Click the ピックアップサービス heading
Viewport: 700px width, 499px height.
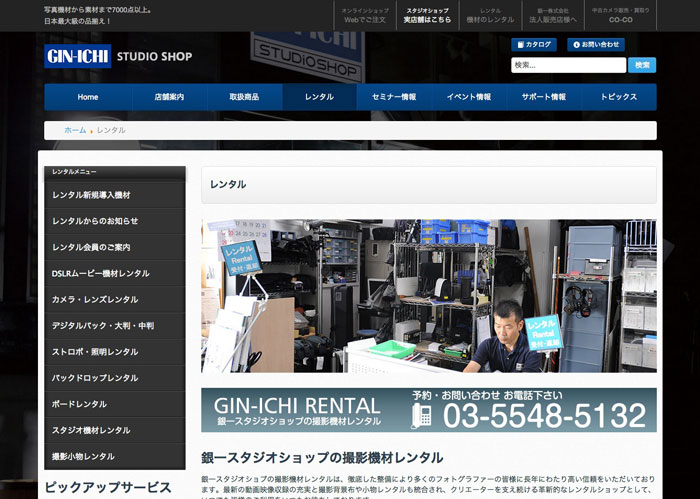pos(108,487)
